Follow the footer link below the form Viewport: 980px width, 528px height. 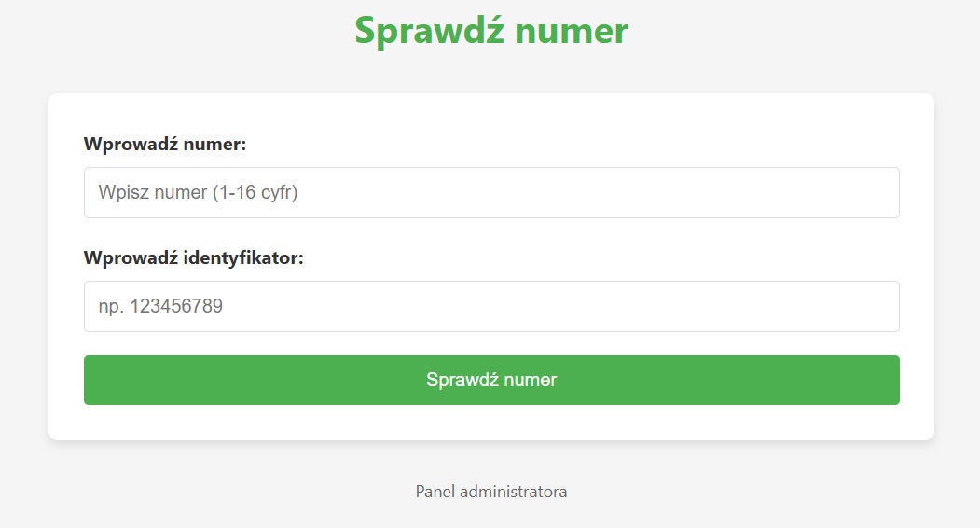[x=491, y=492]
